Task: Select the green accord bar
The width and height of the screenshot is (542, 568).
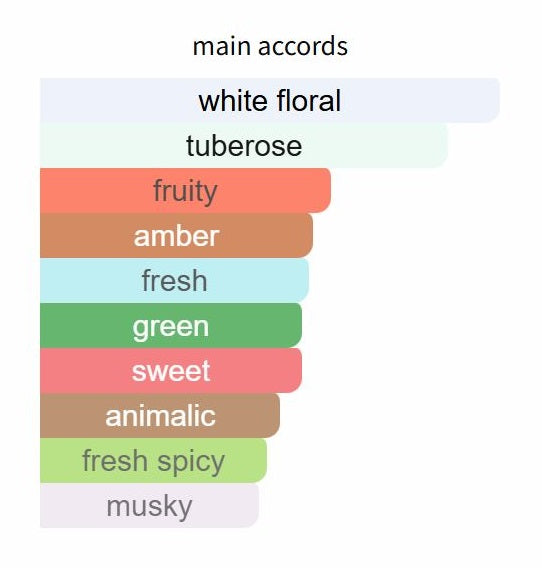Action: click(171, 325)
